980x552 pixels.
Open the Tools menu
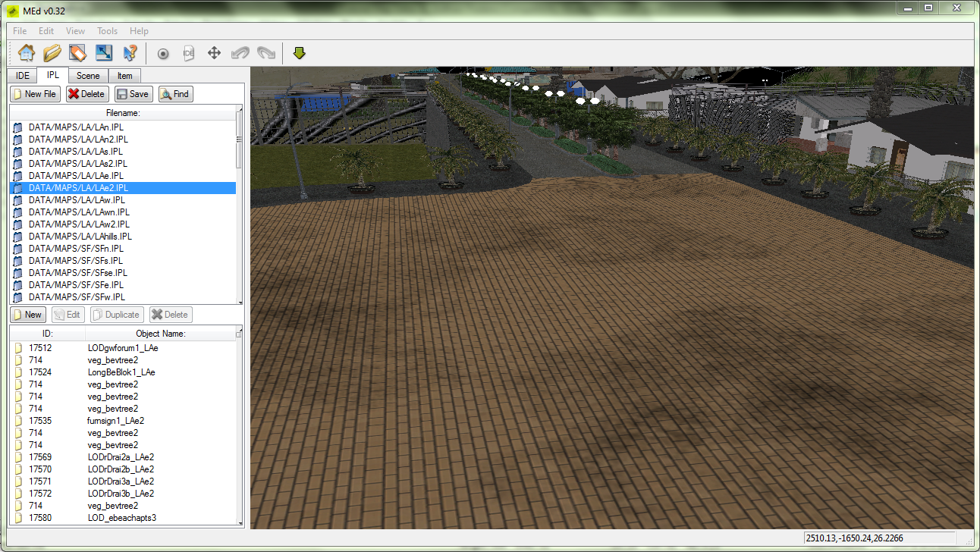pyautogui.click(x=107, y=31)
